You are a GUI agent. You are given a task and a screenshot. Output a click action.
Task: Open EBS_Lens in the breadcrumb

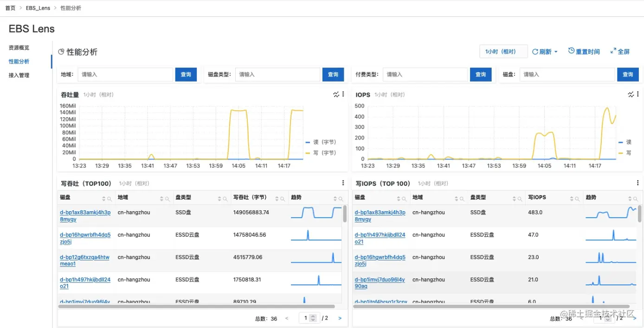(x=38, y=8)
